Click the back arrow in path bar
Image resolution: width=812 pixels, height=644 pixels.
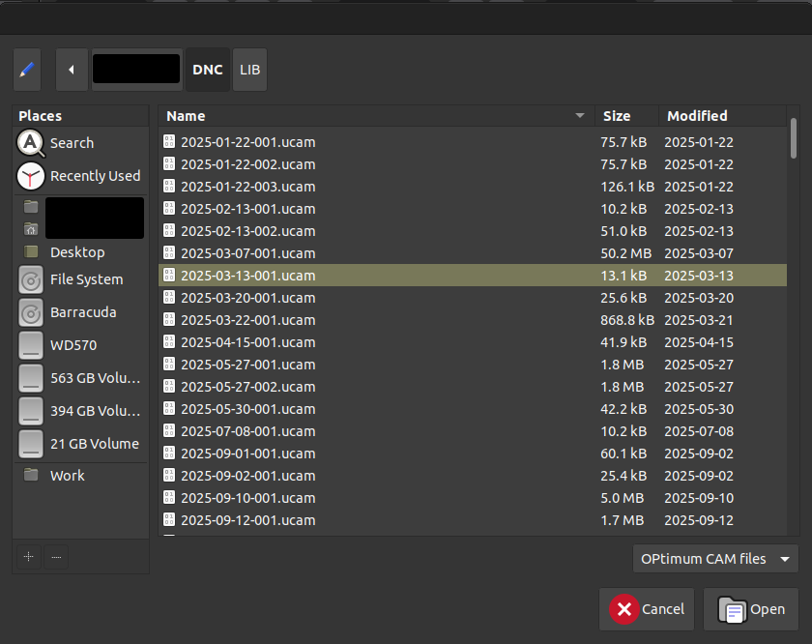pyautogui.click(x=72, y=70)
